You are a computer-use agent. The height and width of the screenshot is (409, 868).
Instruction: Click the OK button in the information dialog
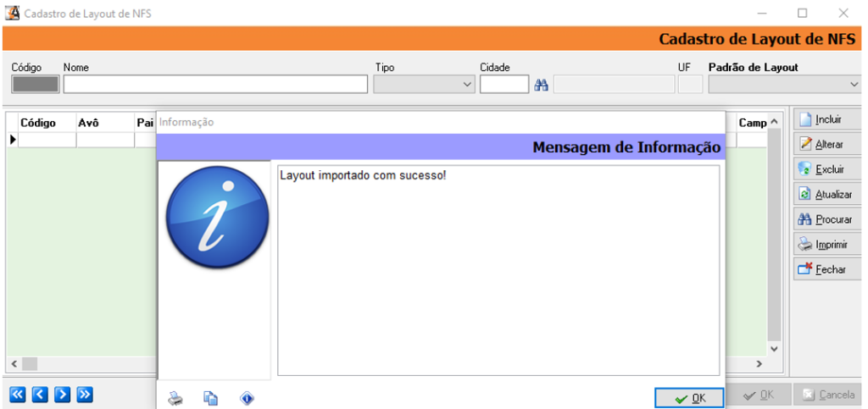(x=689, y=397)
